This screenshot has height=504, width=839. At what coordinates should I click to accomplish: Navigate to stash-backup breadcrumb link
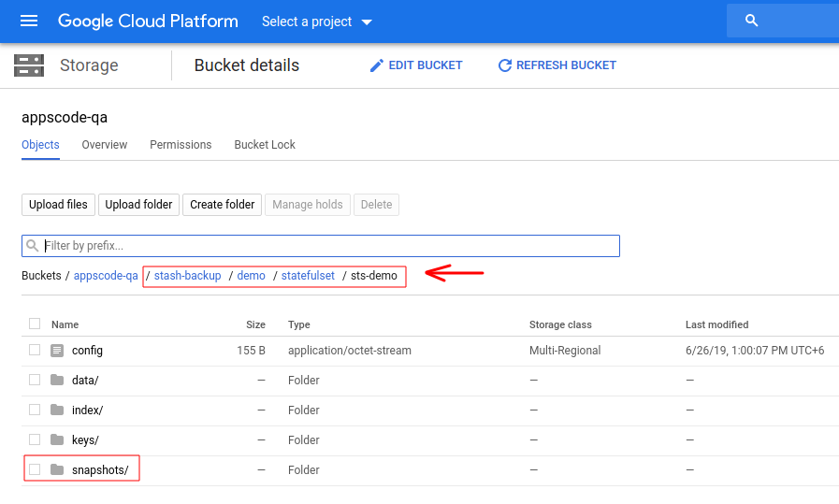point(187,276)
